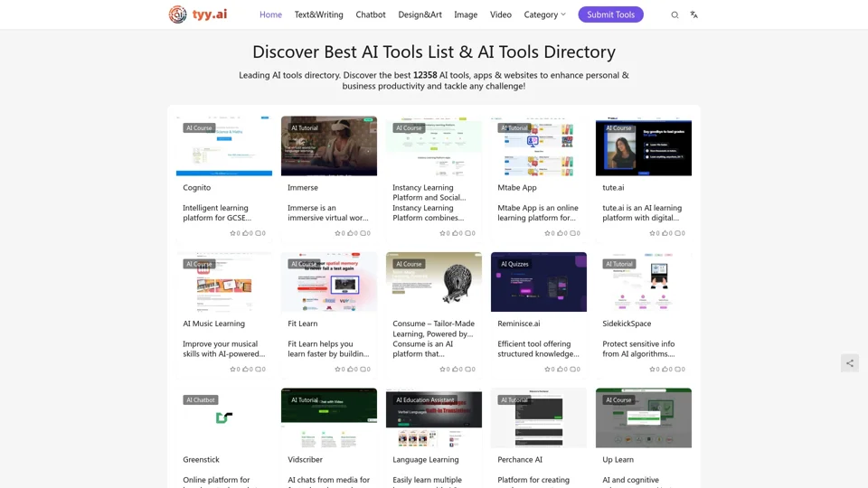Click the share icon on right edge

850,363
